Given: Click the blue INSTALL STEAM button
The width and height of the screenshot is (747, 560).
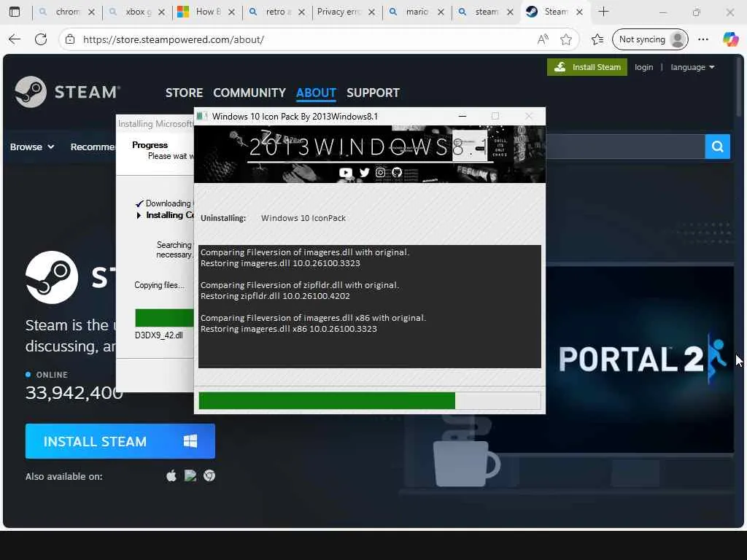Looking at the screenshot, I should click(x=120, y=441).
